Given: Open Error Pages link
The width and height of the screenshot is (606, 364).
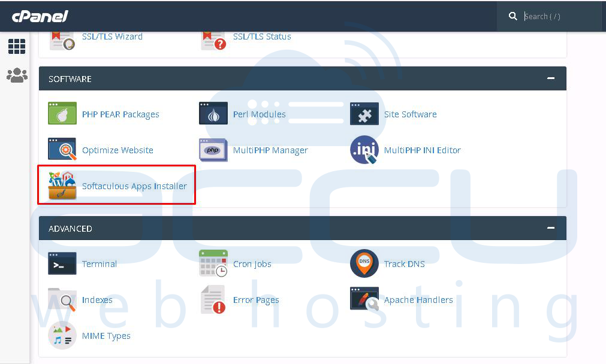Looking at the screenshot, I should click(x=256, y=300).
